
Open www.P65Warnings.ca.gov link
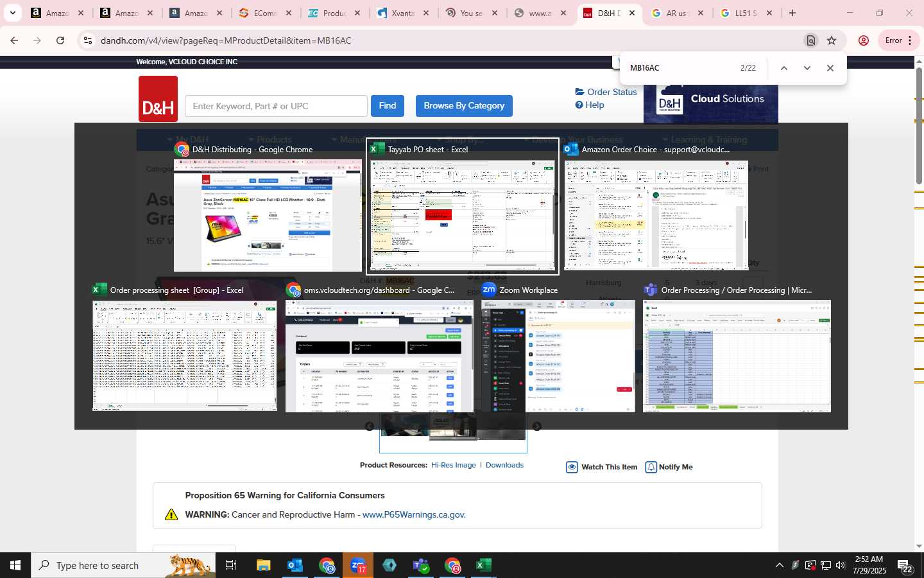pos(414,514)
